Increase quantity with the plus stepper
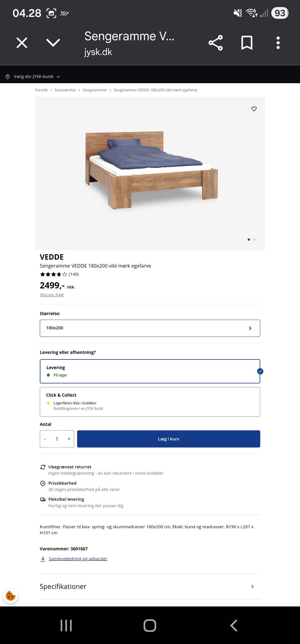 (x=69, y=439)
